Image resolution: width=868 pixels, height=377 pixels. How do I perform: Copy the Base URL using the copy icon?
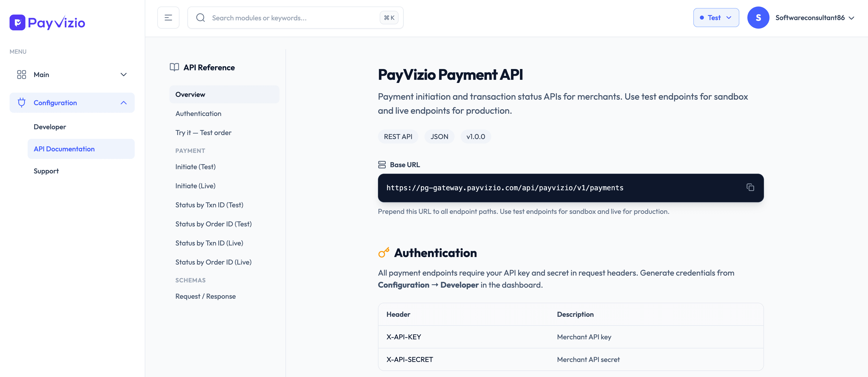pyautogui.click(x=751, y=187)
